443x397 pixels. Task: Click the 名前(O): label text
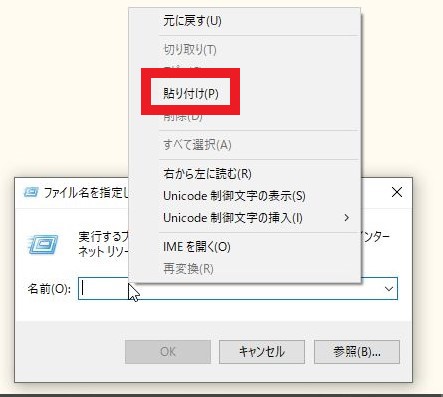tap(49, 289)
